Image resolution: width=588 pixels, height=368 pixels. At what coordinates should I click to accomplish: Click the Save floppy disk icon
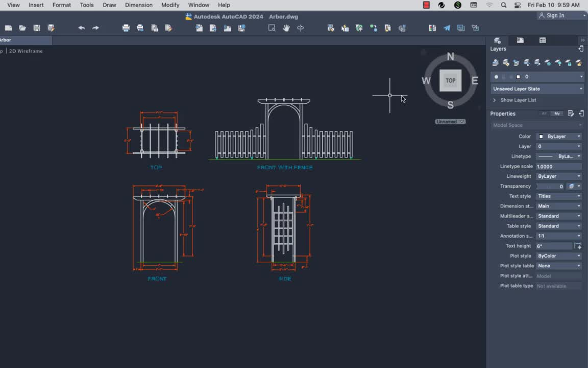pyautogui.click(x=37, y=28)
